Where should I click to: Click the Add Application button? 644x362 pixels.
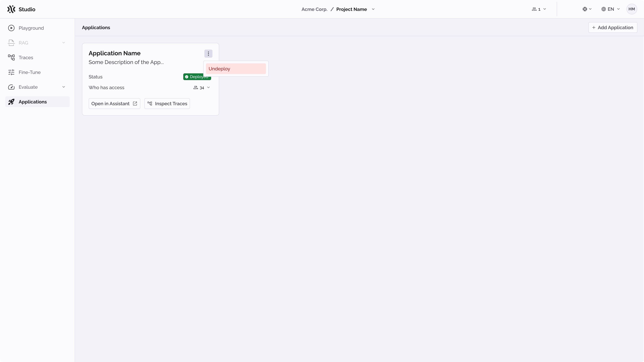(612, 27)
